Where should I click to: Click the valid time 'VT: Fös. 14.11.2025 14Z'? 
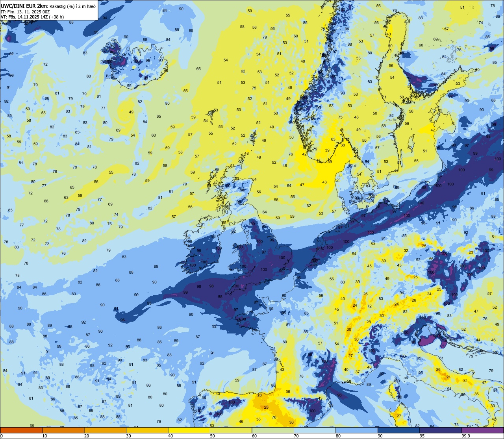(x=24, y=17)
